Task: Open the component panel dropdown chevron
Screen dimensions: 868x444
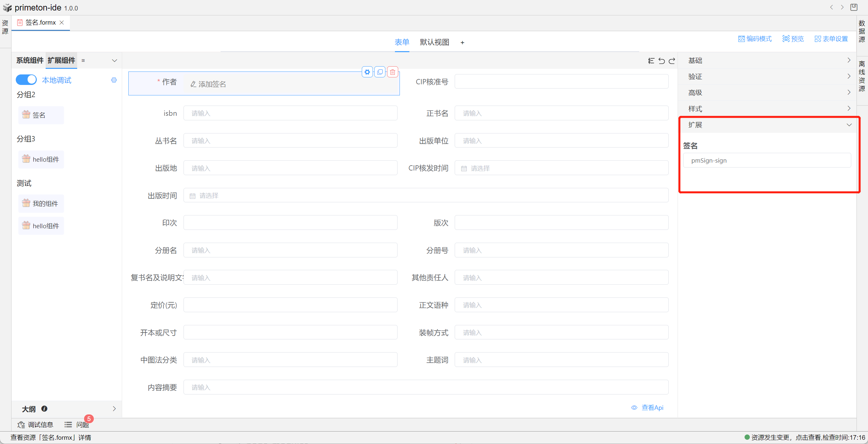Action: [114, 61]
